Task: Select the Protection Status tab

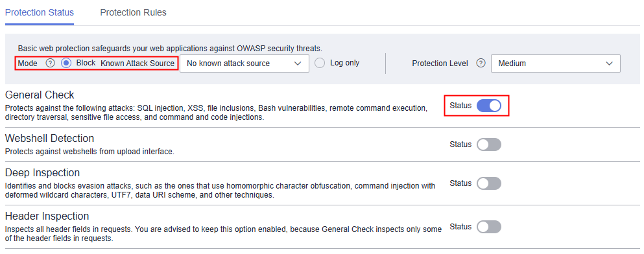Action: 40,12
